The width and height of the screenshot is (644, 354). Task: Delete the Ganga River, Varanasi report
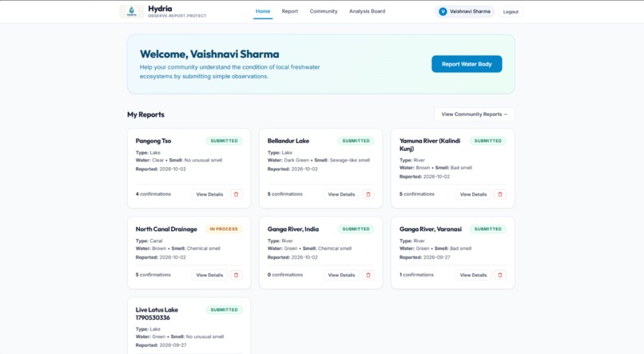[x=500, y=275]
